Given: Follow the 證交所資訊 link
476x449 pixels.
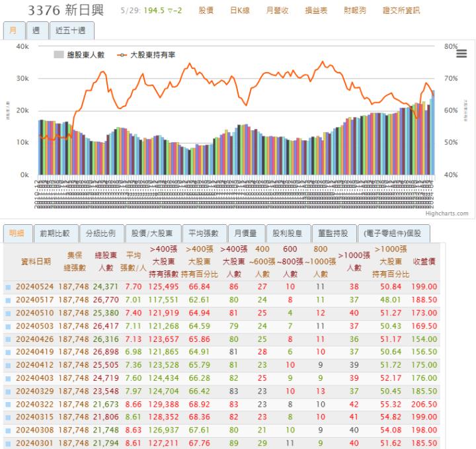Looking at the screenshot, I should [401, 11].
